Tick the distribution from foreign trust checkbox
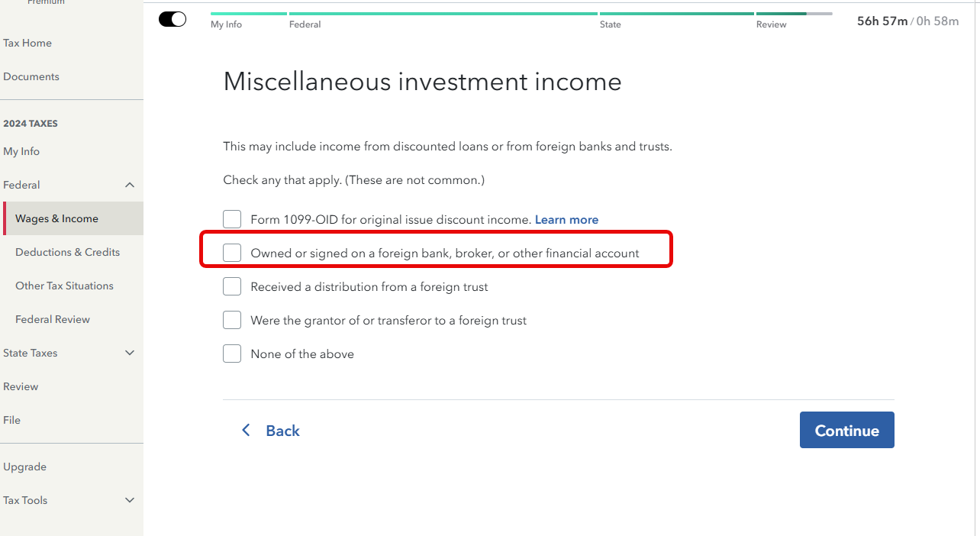This screenshot has height=536, width=980. [x=232, y=287]
